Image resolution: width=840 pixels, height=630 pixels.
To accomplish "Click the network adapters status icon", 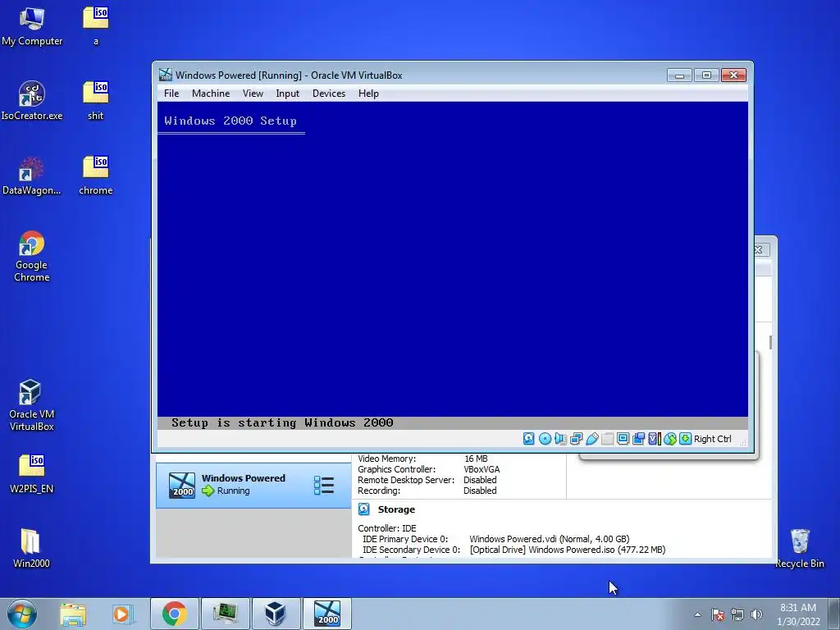I will point(576,439).
